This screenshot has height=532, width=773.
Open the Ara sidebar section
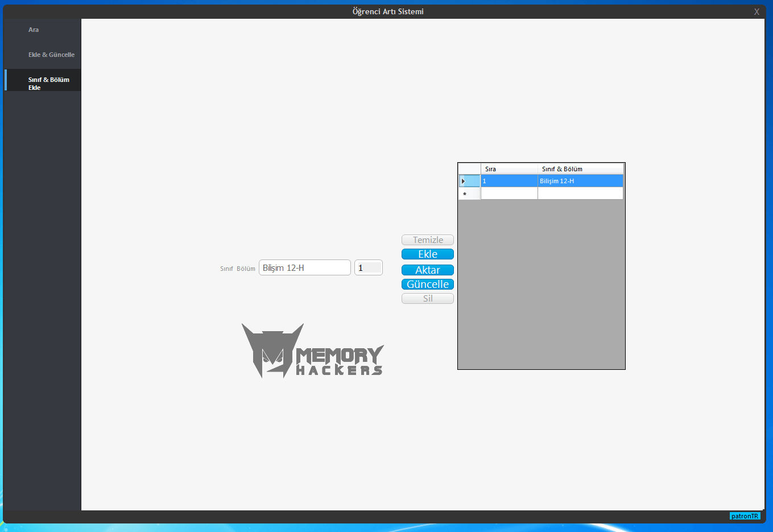coord(43,30)
